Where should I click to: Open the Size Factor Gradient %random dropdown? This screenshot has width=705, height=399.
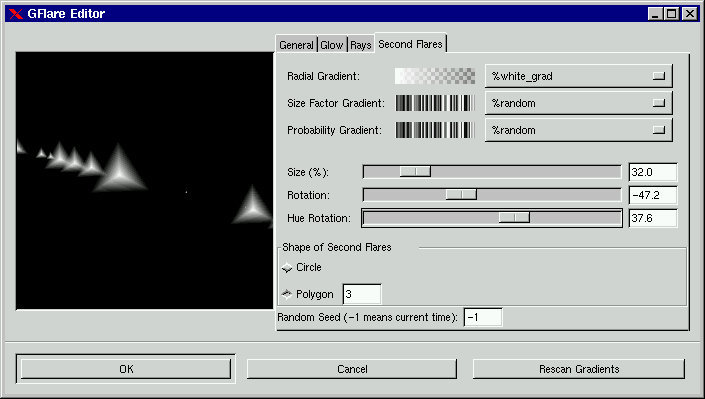[x=579, y=103]
